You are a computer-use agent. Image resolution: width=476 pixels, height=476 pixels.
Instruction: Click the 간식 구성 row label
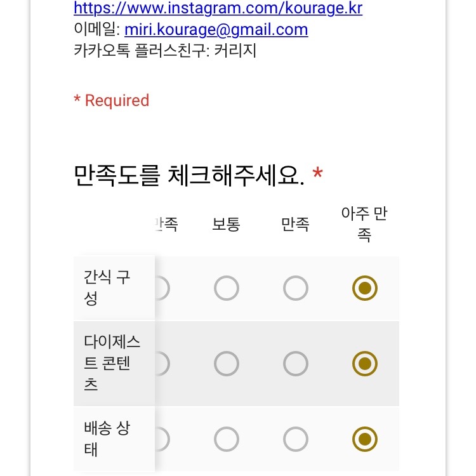107,288
